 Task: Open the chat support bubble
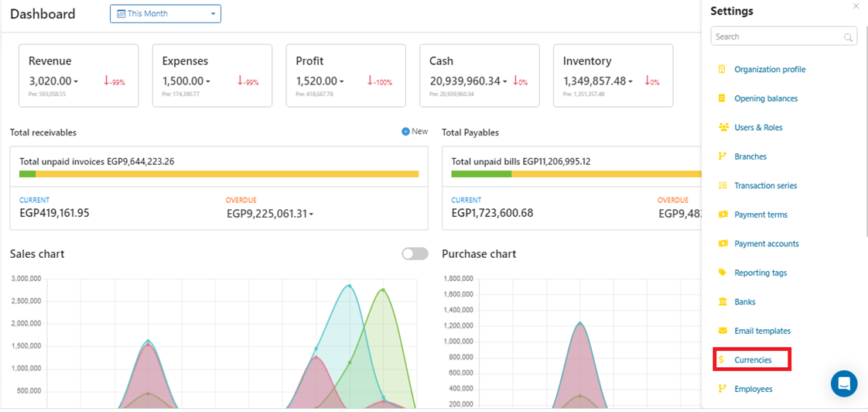coord(843,383)
